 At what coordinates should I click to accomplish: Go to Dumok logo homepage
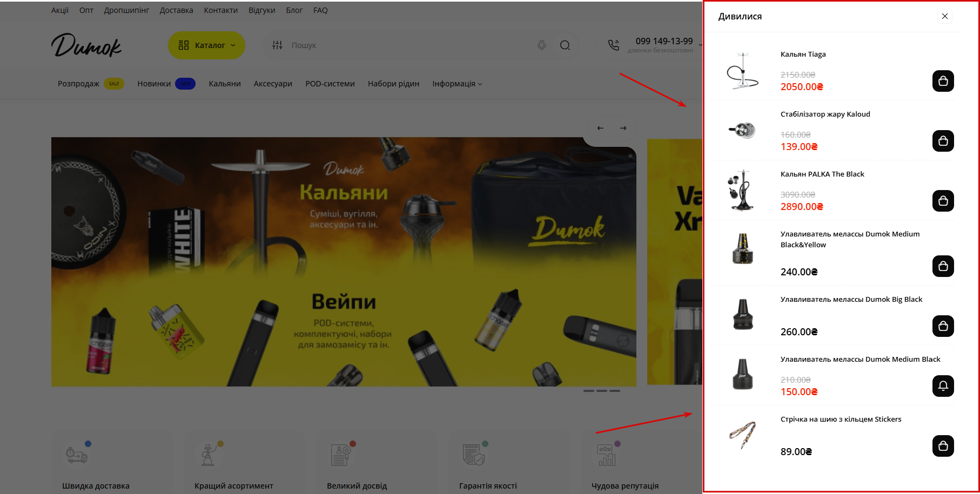tap(86, 45)
